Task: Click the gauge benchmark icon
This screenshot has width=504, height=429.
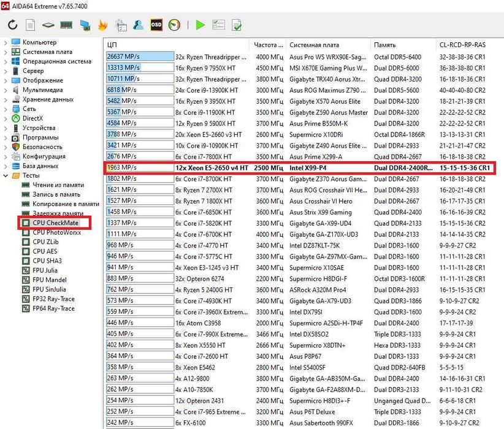Action: [x=174, y=25]
